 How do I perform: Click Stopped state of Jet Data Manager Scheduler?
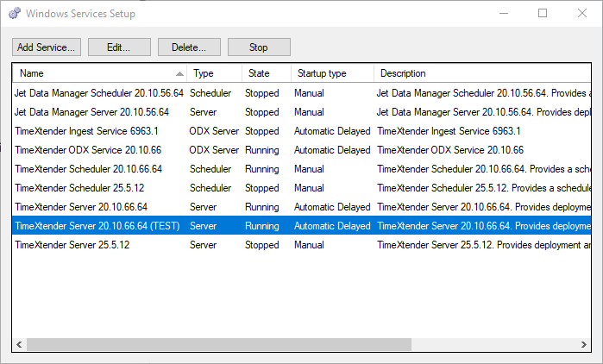click(262, 93)
